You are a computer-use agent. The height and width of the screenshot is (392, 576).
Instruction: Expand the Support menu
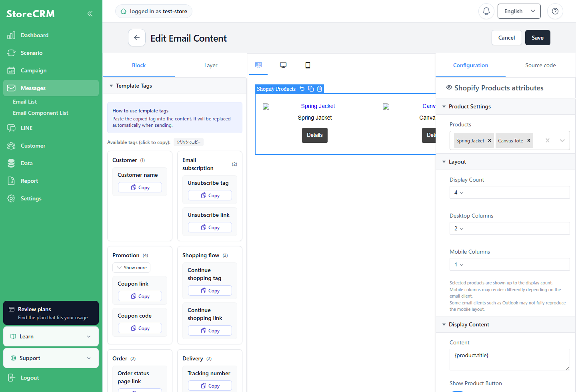(51, 358)
